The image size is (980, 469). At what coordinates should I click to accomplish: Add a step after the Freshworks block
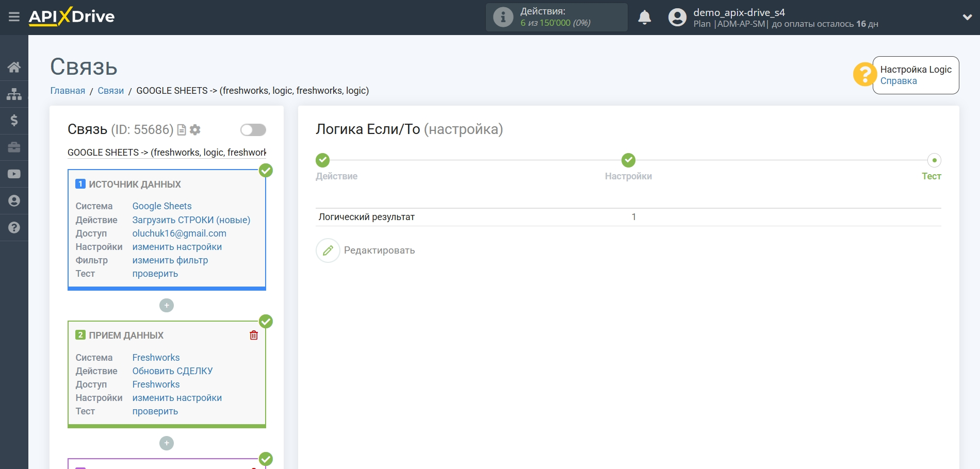(167, 443)
